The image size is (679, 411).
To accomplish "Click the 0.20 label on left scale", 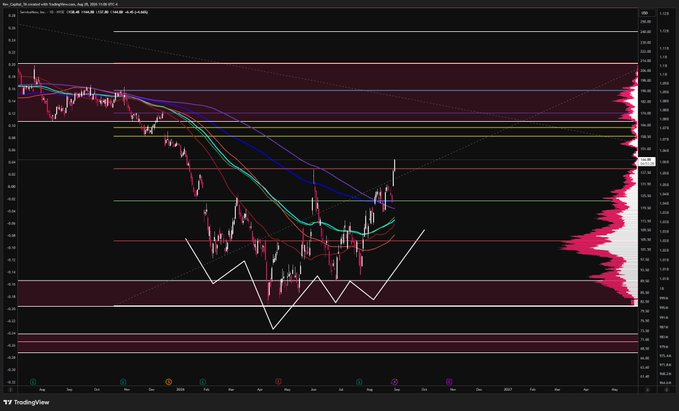I will 12,65.
